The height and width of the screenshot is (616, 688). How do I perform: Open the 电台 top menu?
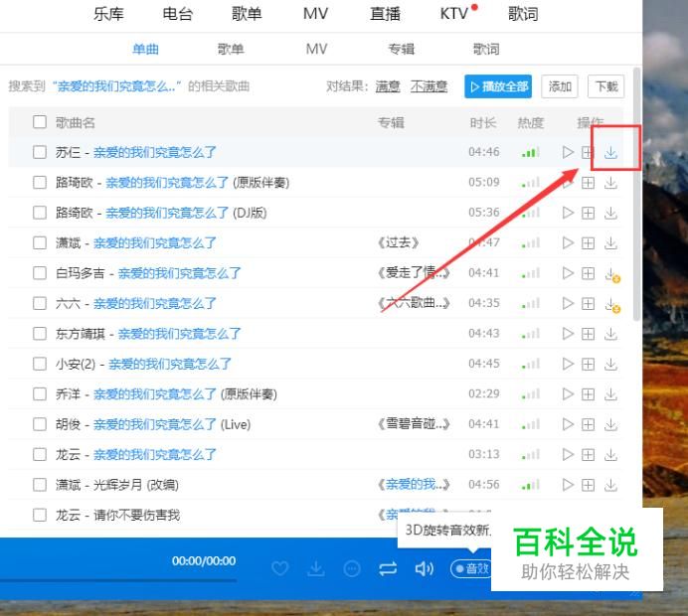pyautogui.click(x=178, y=14)
